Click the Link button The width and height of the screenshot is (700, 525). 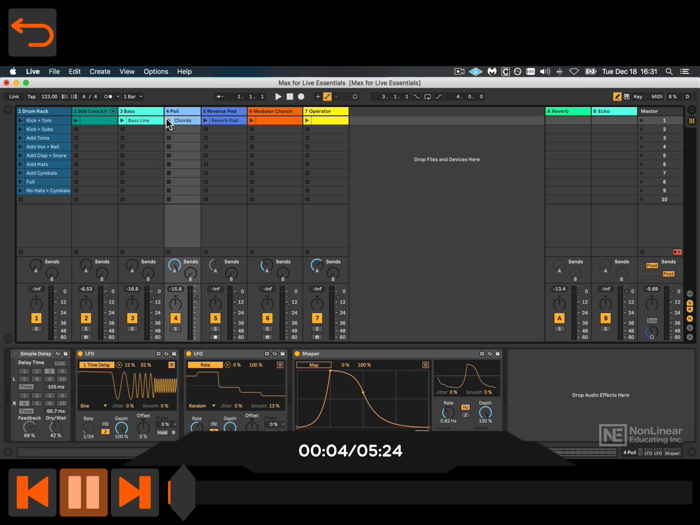[x=14, y=96]
